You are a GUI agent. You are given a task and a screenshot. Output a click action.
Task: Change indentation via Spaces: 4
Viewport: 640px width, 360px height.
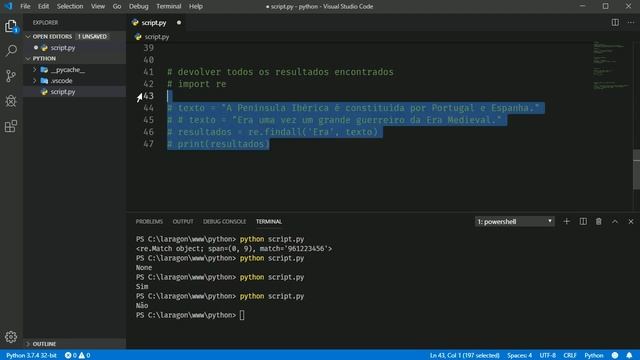click(x=519, y=355)
